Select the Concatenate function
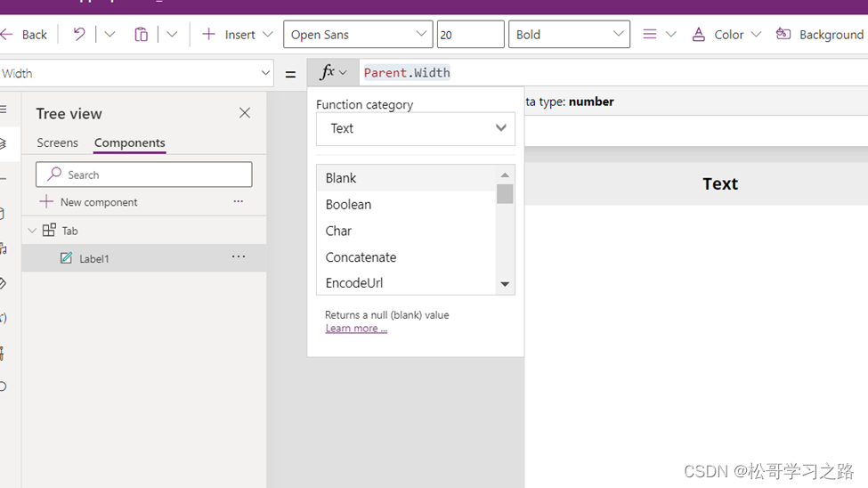 click(406, 257)
